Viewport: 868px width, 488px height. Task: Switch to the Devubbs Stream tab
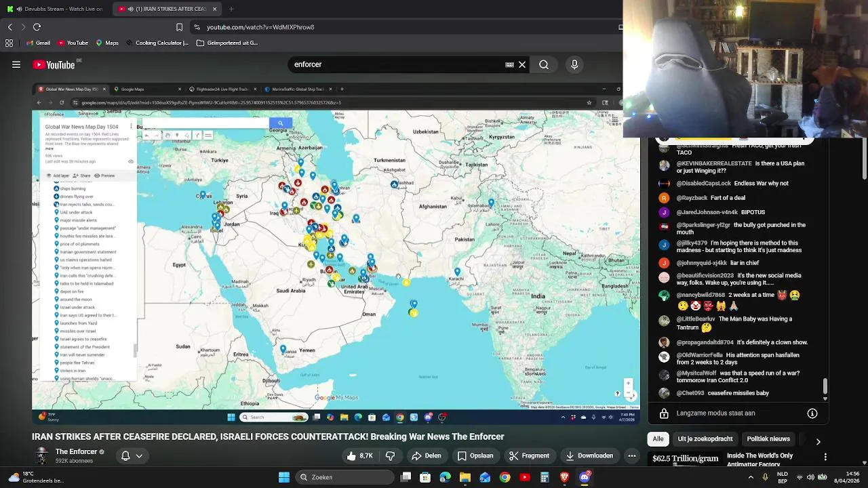point(56,9)
